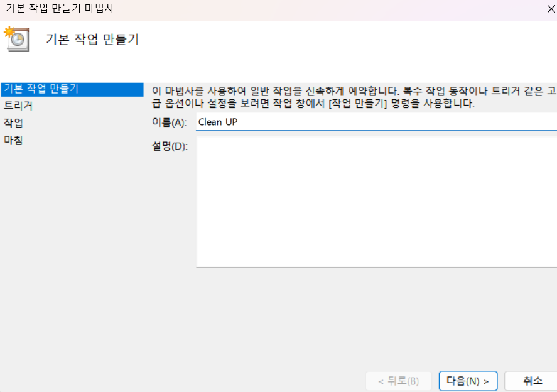The height and width of the screenshot is (392, 557).
Task: Select the 기본 작업 만들기 wizard step
Action: pos(72,89)
